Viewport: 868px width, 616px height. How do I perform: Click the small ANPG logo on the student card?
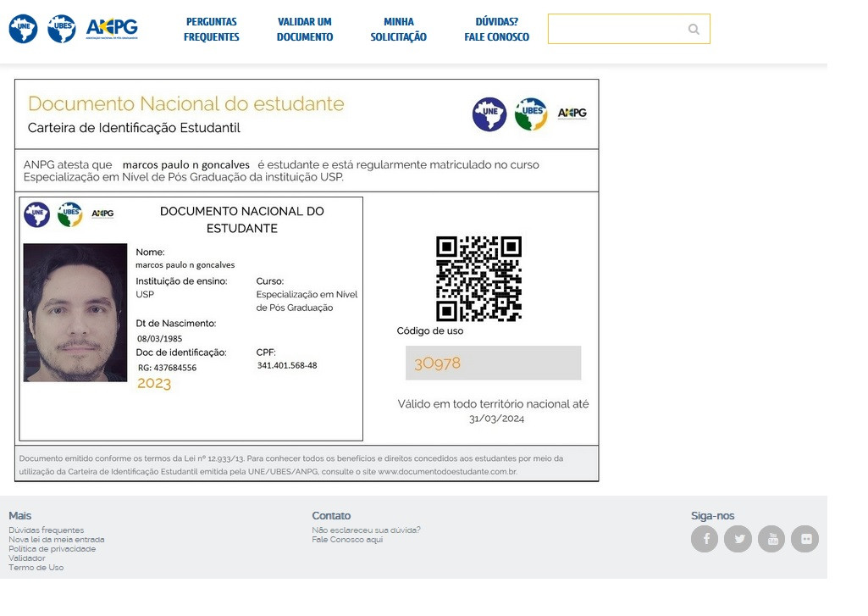[102, 214]
